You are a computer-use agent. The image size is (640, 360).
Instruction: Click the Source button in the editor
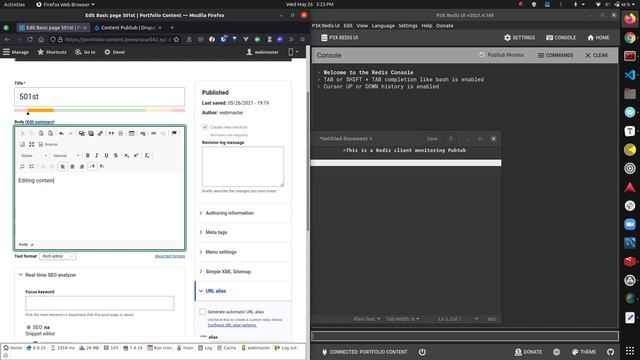click(x=48, y=144)
